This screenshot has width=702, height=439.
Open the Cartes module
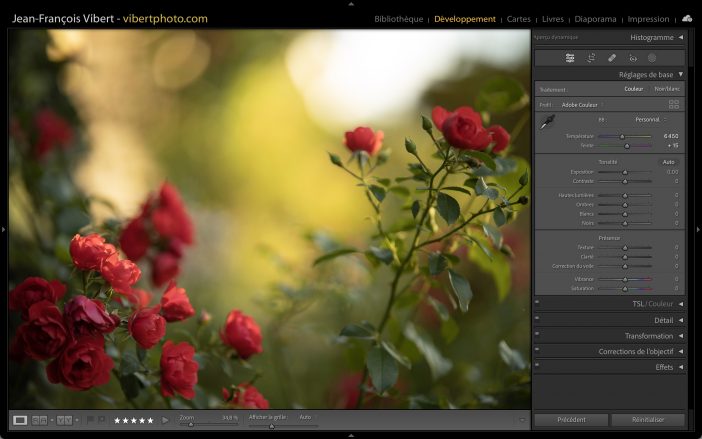[x=518, y=19]
